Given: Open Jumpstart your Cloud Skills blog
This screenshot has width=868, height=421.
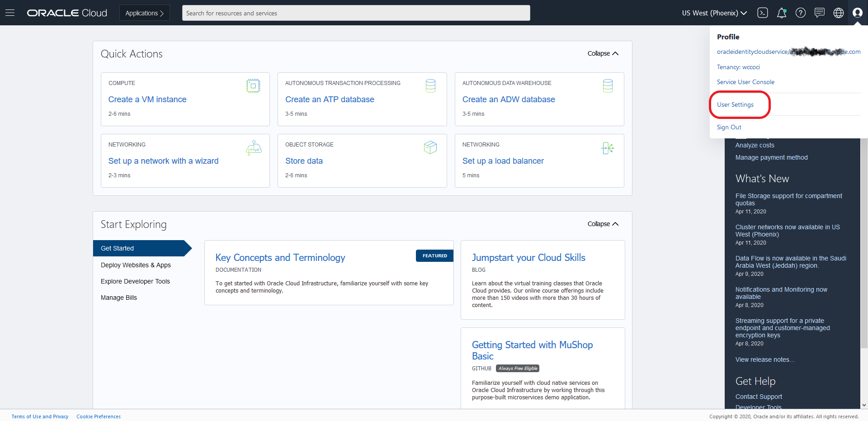Looking at the screenshot, I should click(528, 257).
